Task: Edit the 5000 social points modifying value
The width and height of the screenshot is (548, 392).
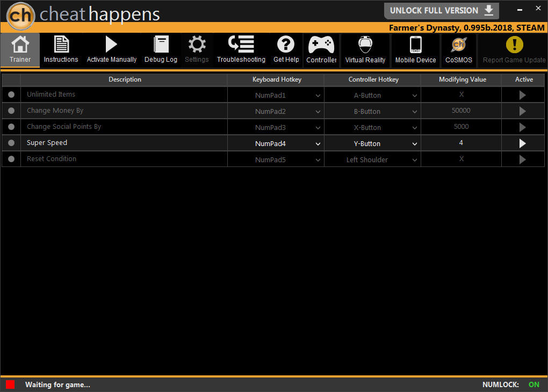Action: tap(461, 127)
